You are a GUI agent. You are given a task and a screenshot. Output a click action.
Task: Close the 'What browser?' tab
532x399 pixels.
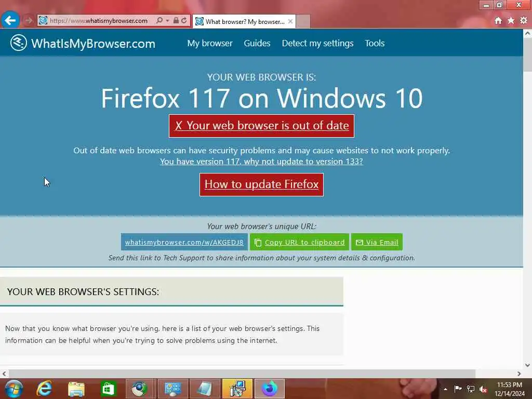tap(290, 21)
